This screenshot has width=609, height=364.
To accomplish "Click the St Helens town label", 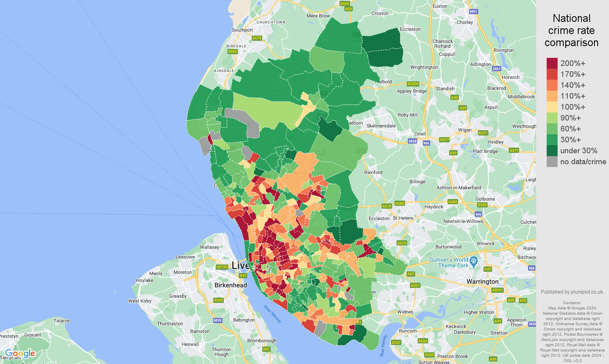I will [403, 218].
